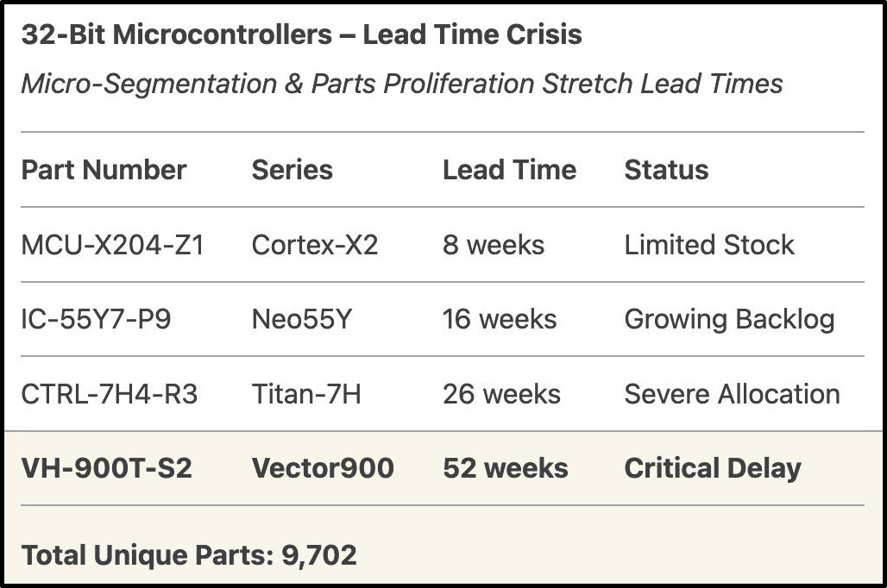This screenshot has height=588, width=887.
Task: Select the Cortex-X2 series cell
Action: point(314,245)
